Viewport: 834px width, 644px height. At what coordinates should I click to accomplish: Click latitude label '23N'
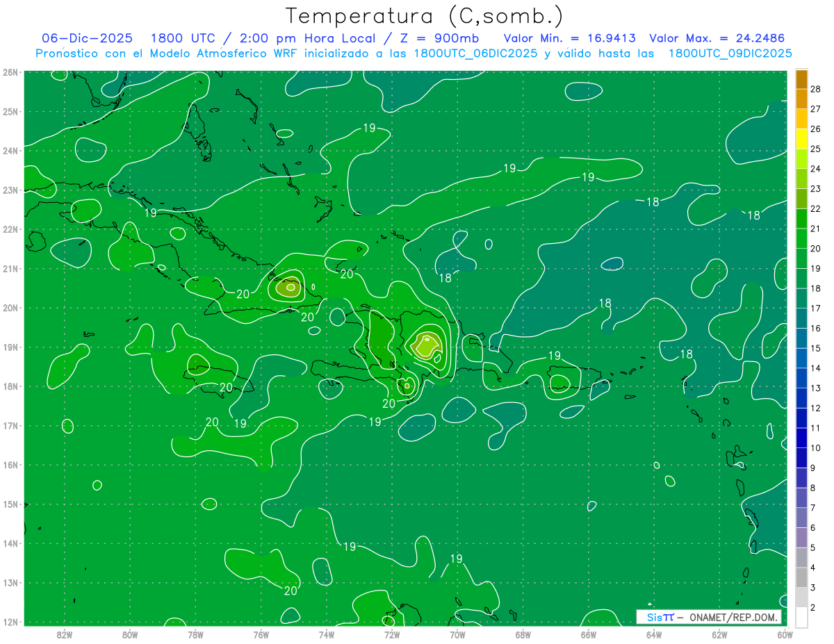point(10,190)
